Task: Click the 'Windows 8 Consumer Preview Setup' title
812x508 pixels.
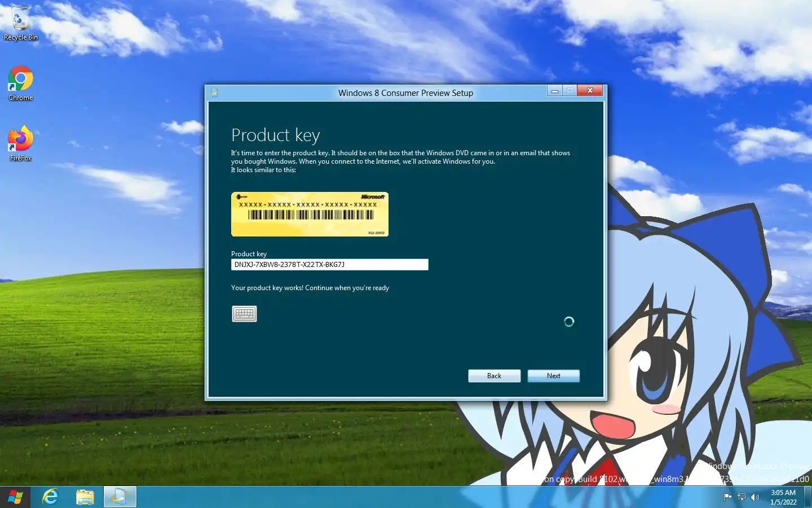Action: click(x=405, y=93)
